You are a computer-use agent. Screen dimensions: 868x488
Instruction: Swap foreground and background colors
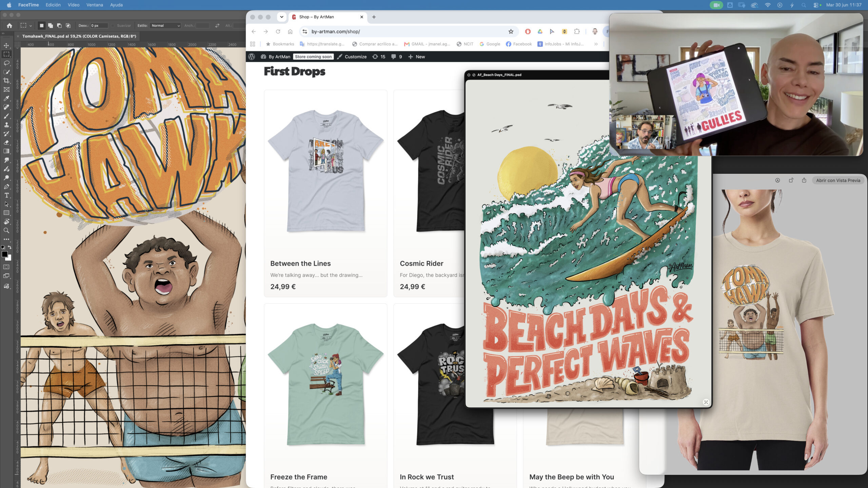coord(9,247)
